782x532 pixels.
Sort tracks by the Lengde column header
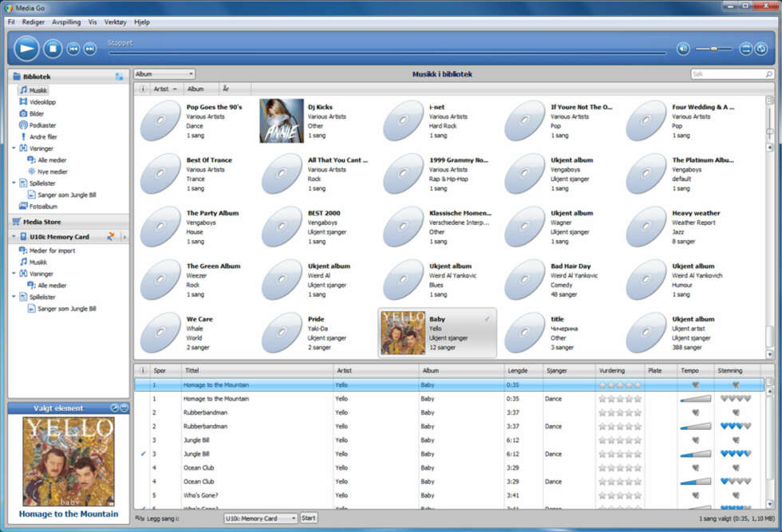pyautogui.click(x=523, y=370)
